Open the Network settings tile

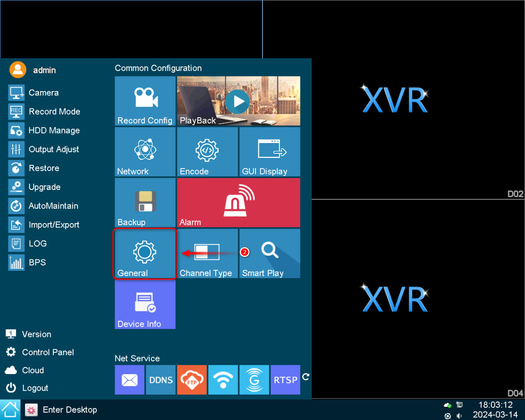coord(145,152)
